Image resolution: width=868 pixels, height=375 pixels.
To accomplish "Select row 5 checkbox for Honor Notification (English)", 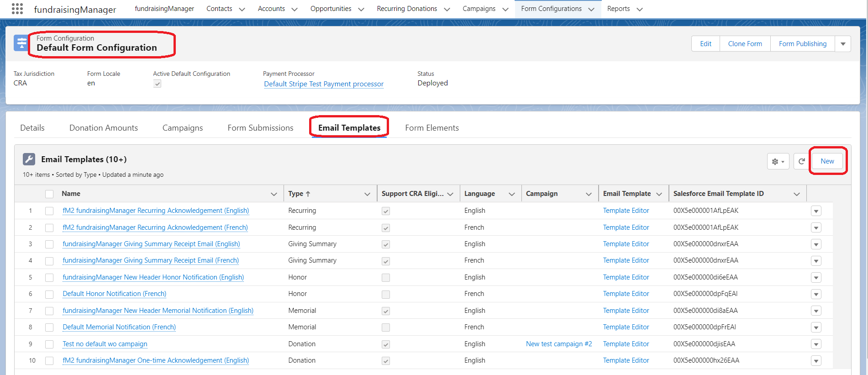I will pyautogui.click(x=49, y=278).
